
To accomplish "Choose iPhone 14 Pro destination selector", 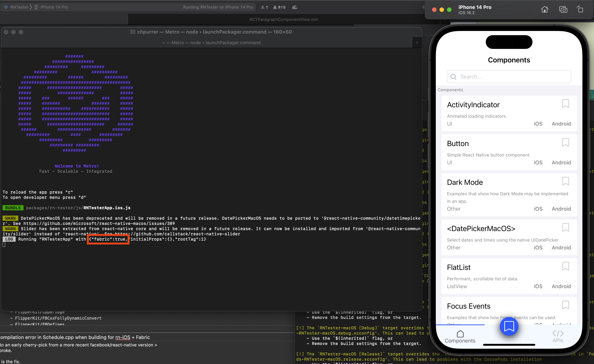I will 54,7.
